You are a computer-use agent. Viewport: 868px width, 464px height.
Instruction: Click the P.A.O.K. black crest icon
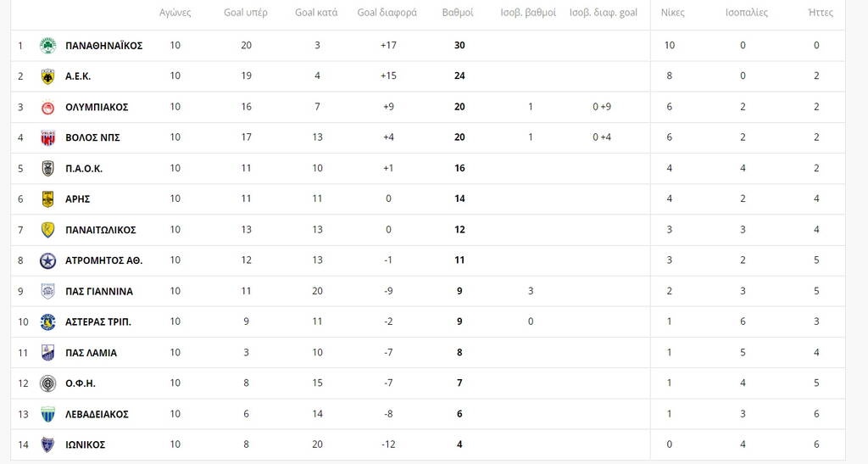click(47, 168)
